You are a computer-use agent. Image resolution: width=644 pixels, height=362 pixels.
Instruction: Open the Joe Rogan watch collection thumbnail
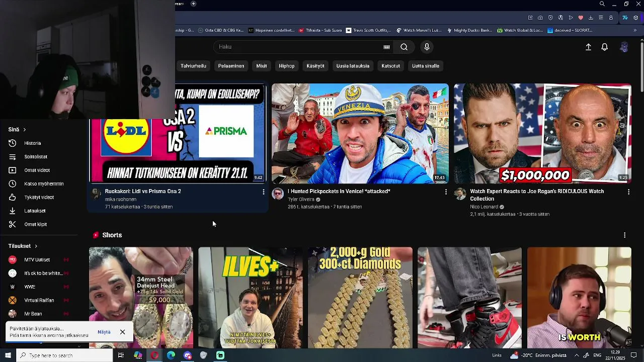click(x=542, y=133)
